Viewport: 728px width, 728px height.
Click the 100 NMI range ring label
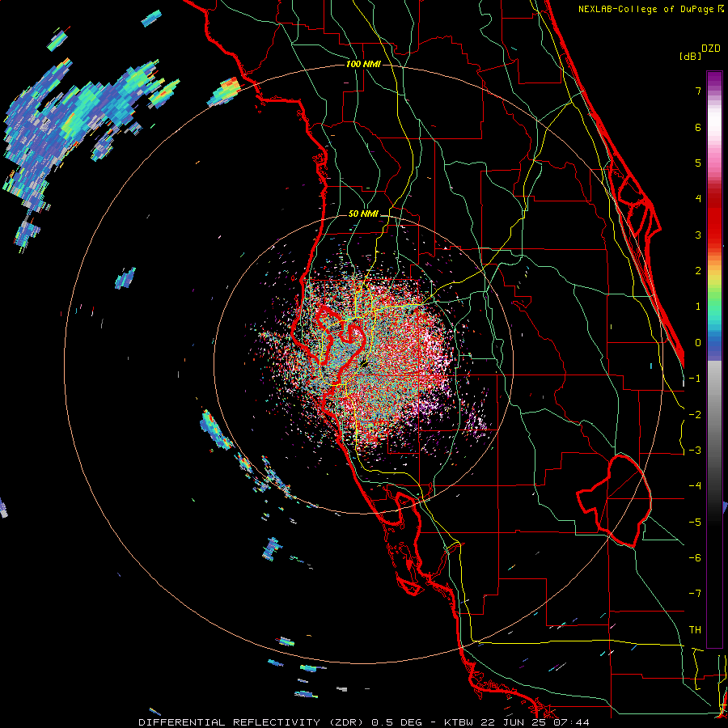(x=363, y=64)
